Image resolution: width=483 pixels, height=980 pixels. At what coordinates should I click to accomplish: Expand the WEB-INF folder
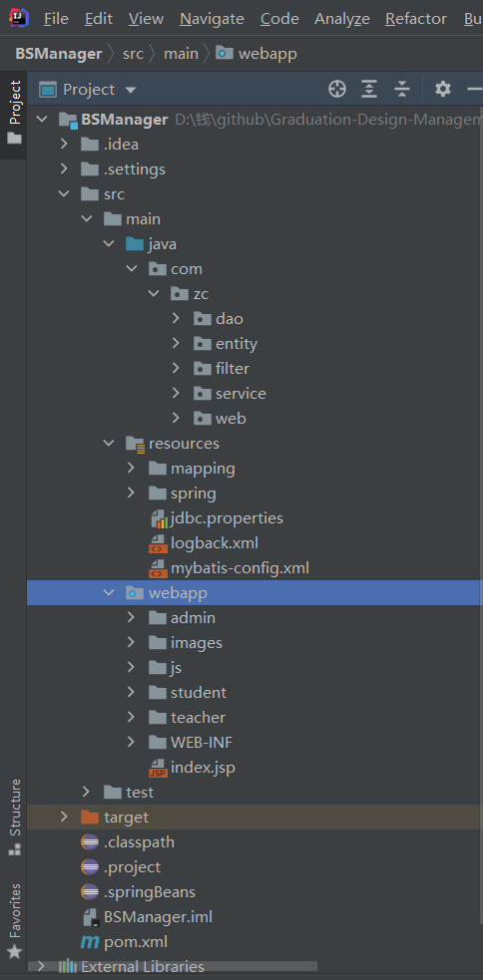tap(131, 743)
